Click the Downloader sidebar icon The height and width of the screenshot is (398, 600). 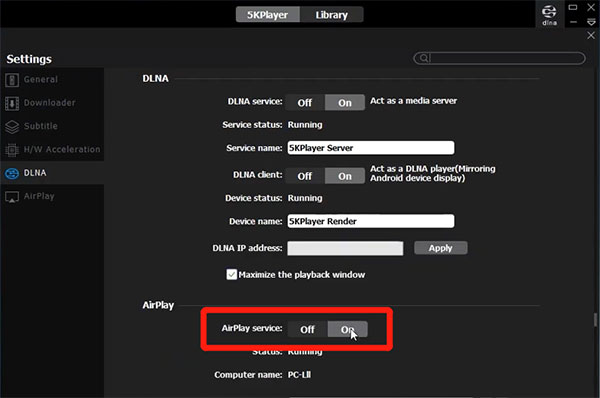tap(12, 103)
